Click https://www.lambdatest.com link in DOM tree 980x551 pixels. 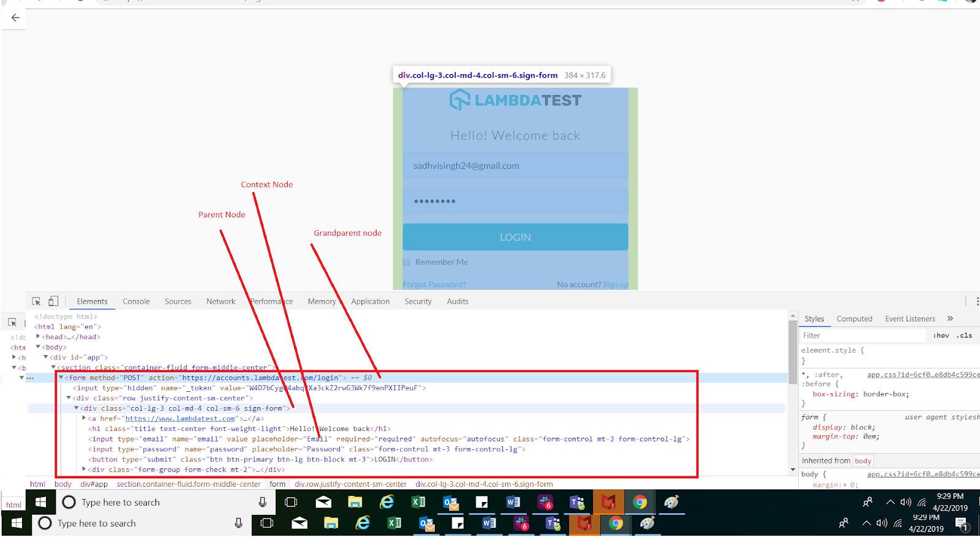(180, 419)
